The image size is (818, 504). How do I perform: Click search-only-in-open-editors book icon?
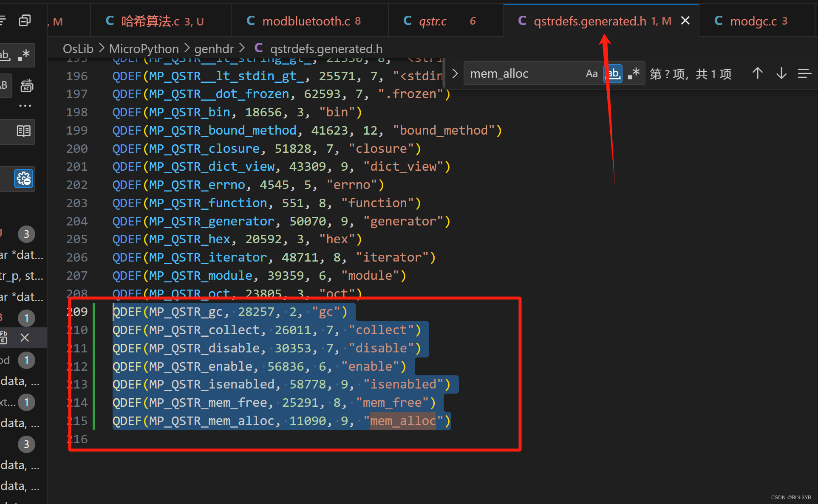[23, 131]
